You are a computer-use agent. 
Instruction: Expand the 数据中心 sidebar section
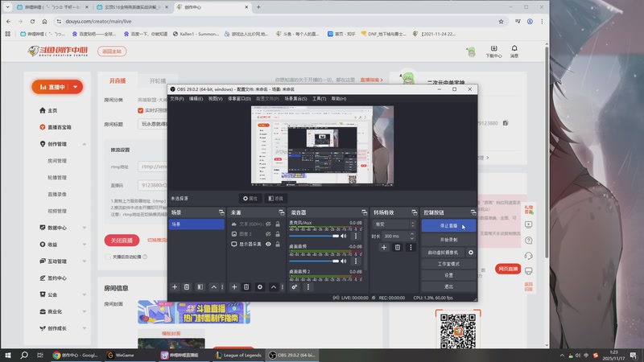tap(85, 228)
